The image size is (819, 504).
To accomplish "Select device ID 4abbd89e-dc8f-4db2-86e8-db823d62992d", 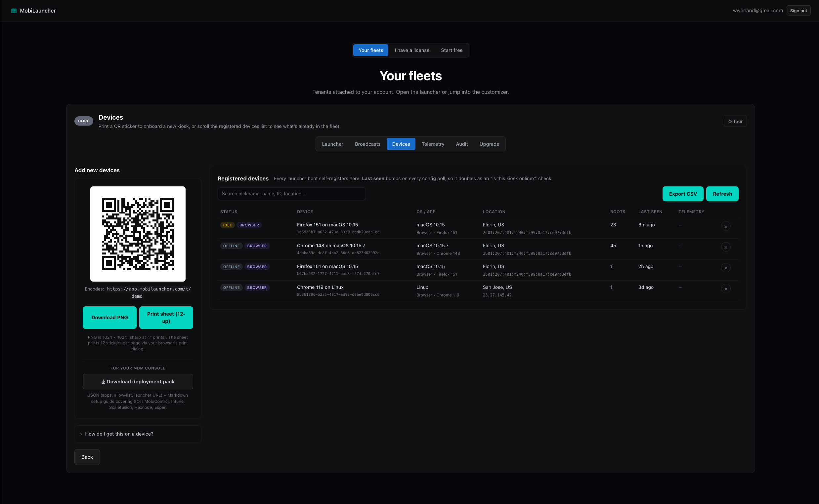I will [x=338, y=253].
